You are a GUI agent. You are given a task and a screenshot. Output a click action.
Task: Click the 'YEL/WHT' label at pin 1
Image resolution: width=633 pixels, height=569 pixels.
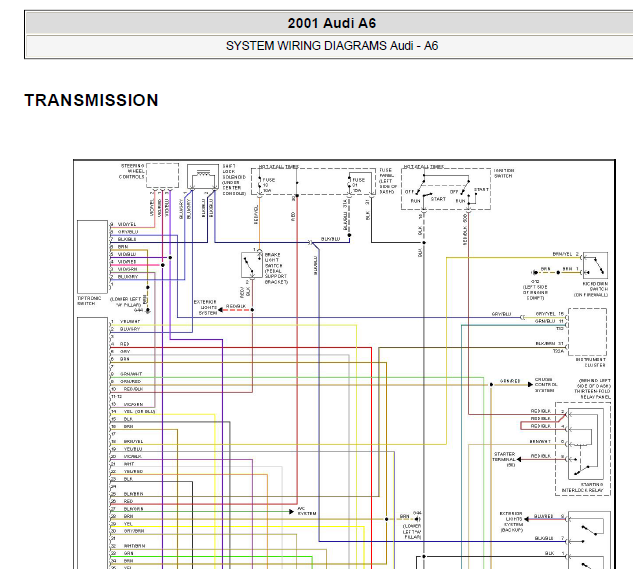click(x=130, y=321)
